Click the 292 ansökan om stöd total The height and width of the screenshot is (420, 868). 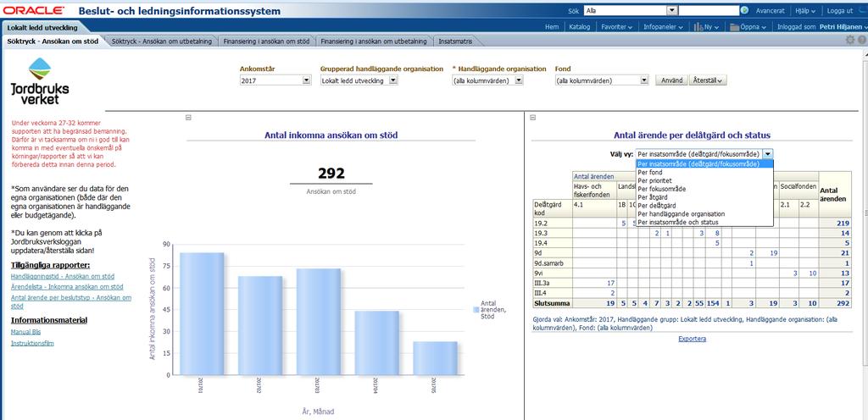pos(331,174)
